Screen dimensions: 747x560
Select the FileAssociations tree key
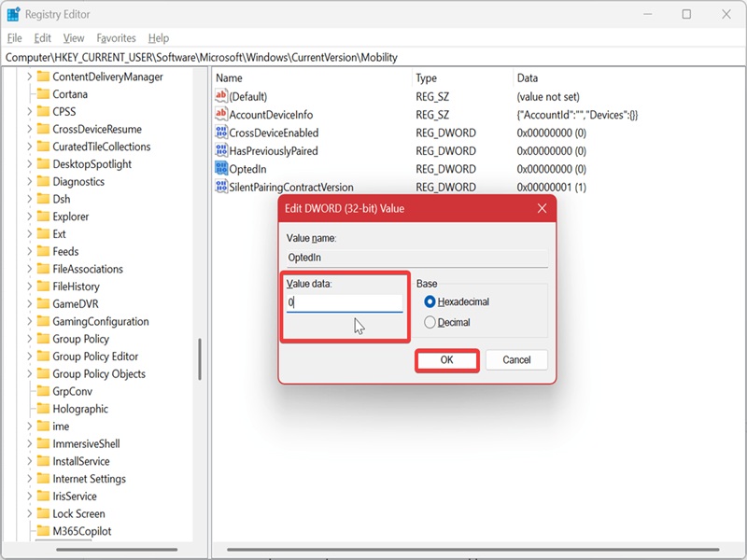coord(88,269)
